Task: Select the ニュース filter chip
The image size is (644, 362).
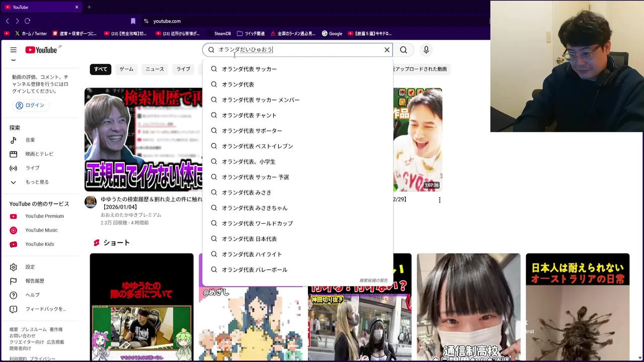Action: [x=154, y=69]
